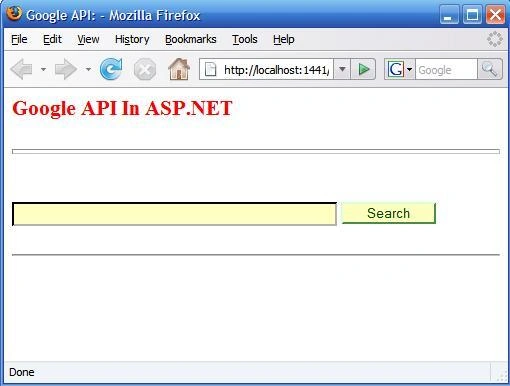
Task: Reload the current page
Action: 111,69
